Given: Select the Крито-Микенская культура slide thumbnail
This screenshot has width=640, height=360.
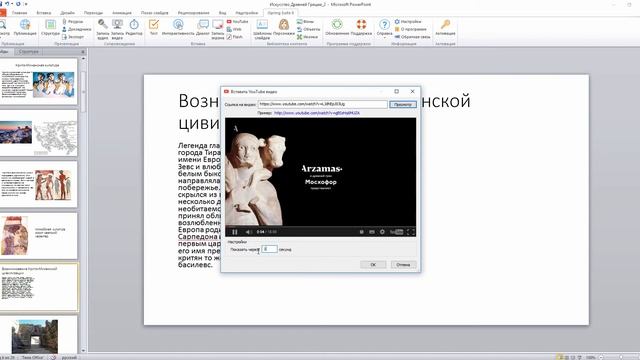Looking at the screenshot, I should (x=38, y=81).
